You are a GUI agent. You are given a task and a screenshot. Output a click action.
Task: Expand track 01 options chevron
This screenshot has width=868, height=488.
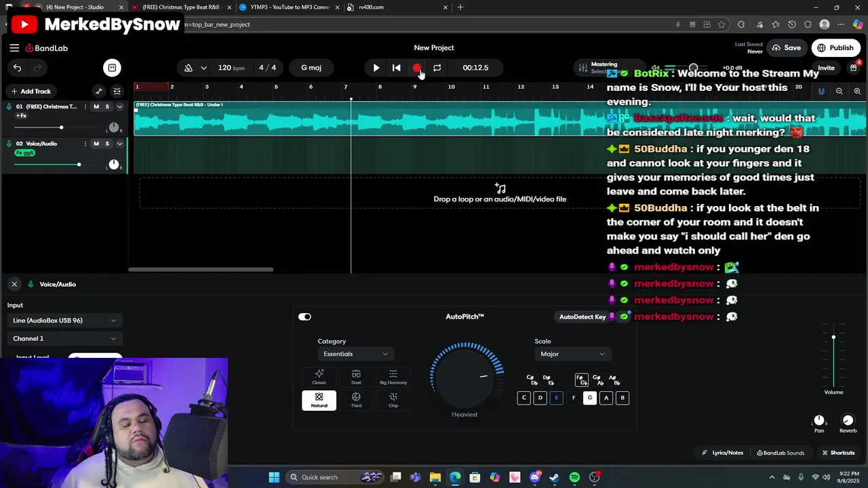point(119,106)
